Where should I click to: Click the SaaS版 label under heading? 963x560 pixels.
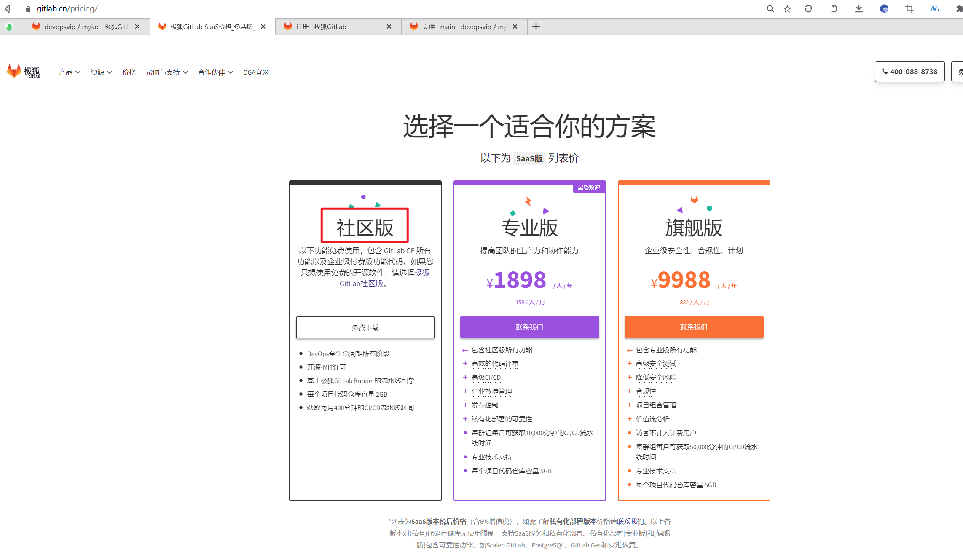529,158
